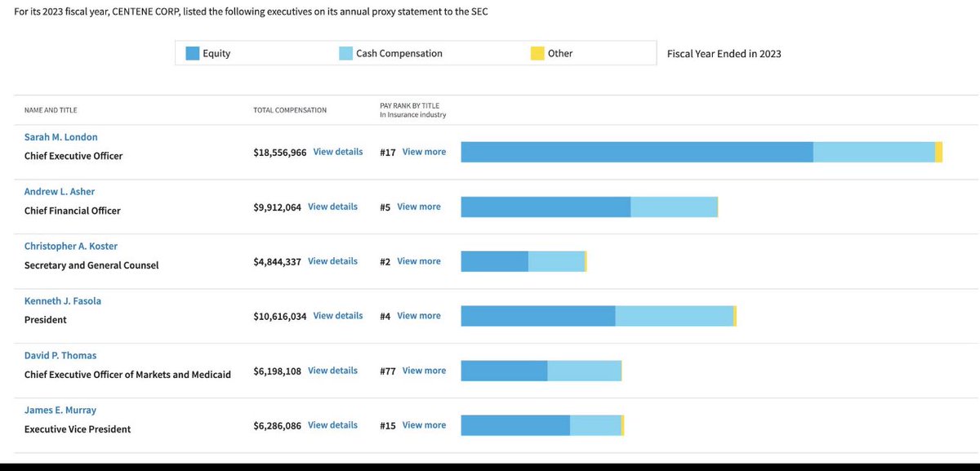Click View more beside rank #15
Screen dimensions: 980x471
424,425
